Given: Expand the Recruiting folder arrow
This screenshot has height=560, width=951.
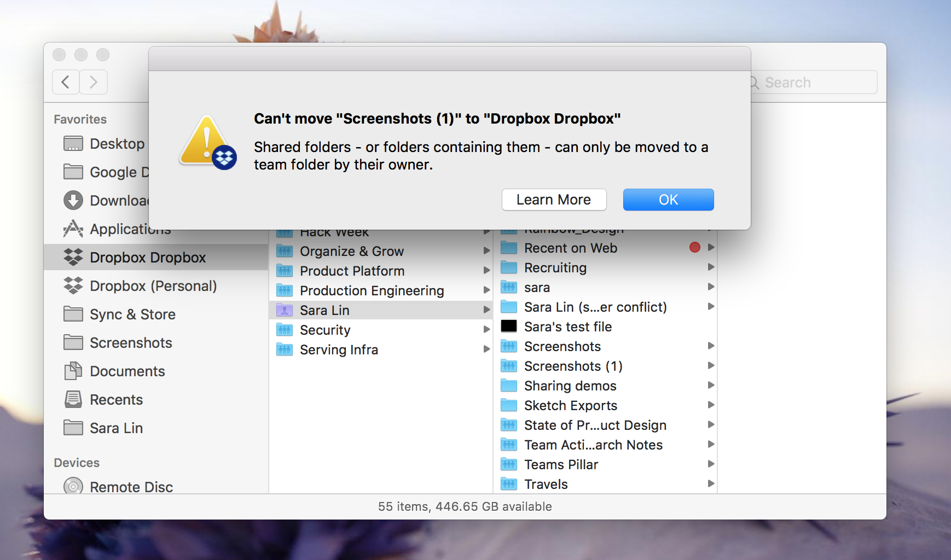Looking at the screenshot, I should coord(711,267).
